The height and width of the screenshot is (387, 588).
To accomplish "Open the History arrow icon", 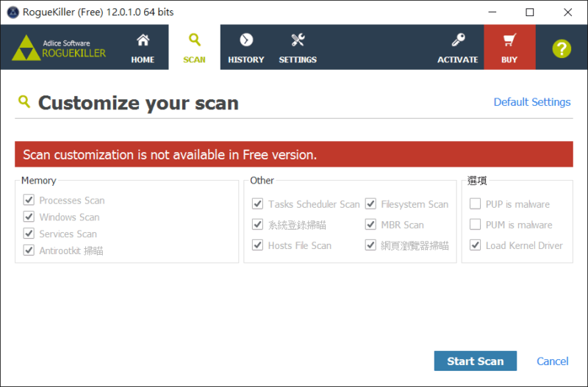I will pyautogui.click(x=246, y=40).
